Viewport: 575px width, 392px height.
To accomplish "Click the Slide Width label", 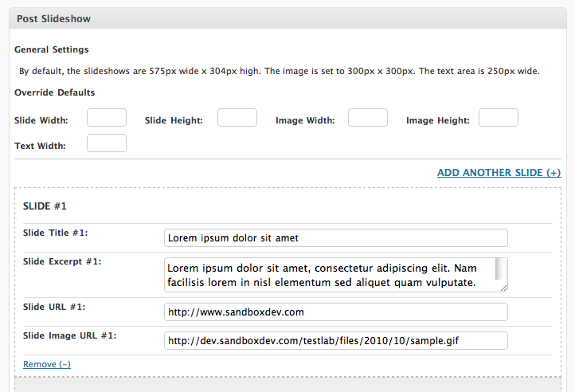I will [41, 120].
